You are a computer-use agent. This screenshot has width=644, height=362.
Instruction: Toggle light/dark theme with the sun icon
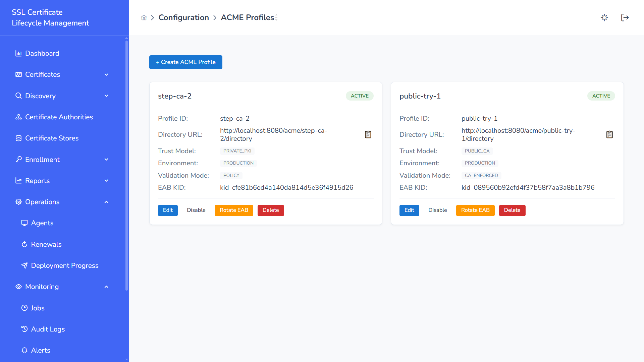[x=604, y=17]
